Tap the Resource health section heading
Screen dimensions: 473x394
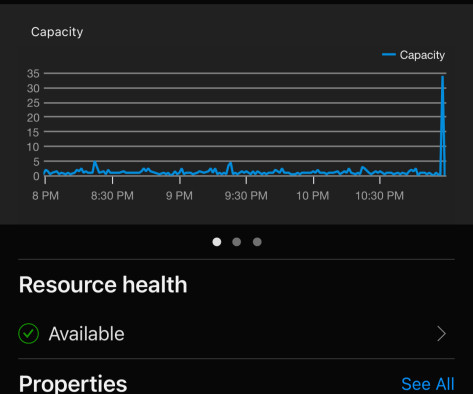(103, 285)
